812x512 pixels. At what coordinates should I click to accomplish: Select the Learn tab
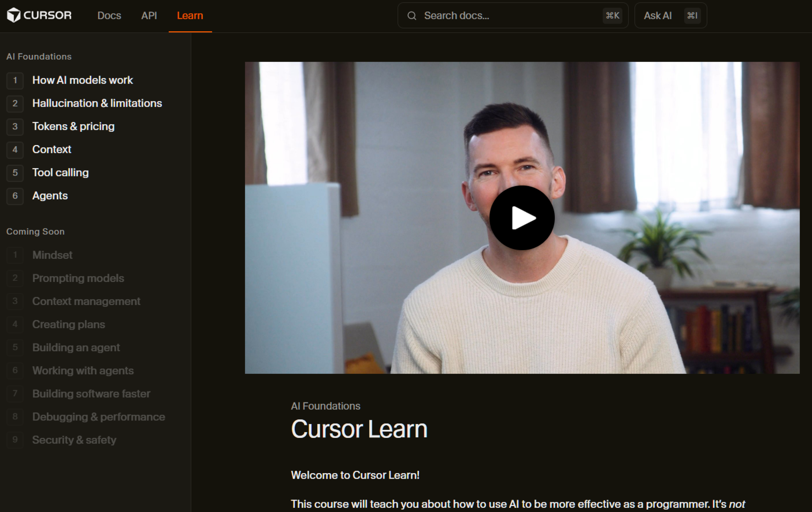[x=190, y=15]
